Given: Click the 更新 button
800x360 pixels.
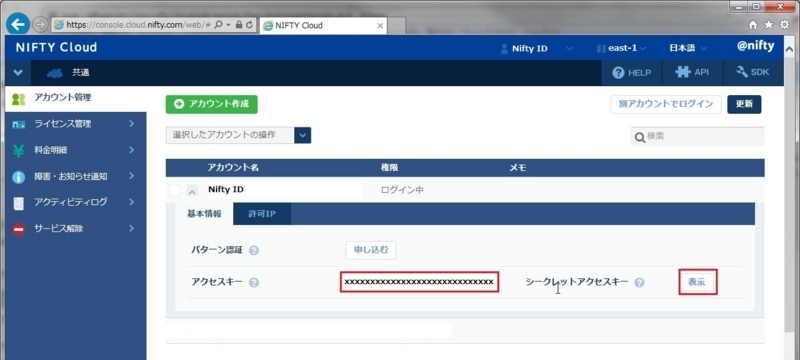Looking at the screenshot, I should coord(744,104).
